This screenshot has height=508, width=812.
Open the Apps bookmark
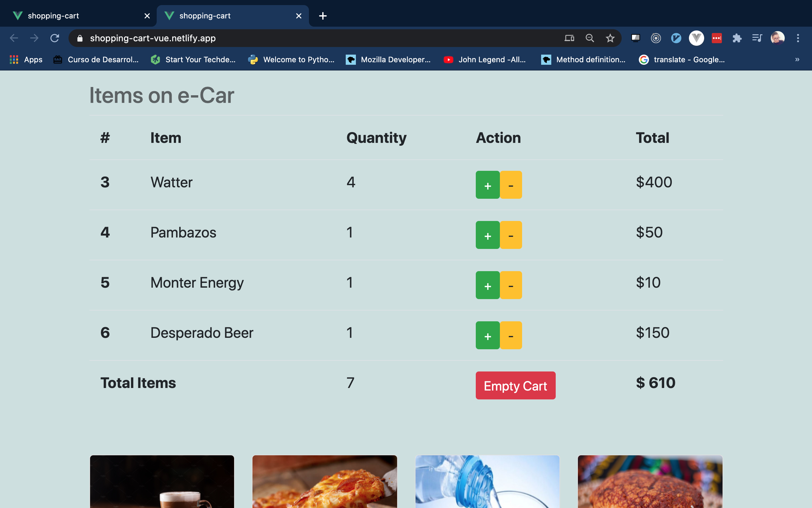coord(26,59)
